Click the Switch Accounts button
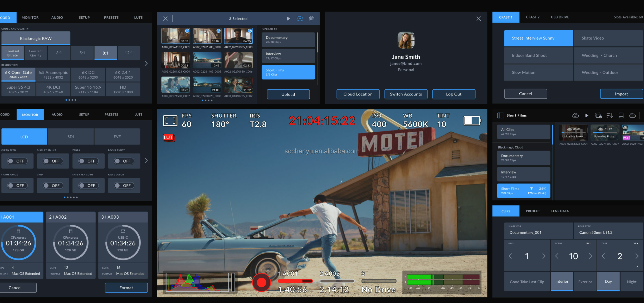Screen dimensions: 644x303 [x=406, y=94]
